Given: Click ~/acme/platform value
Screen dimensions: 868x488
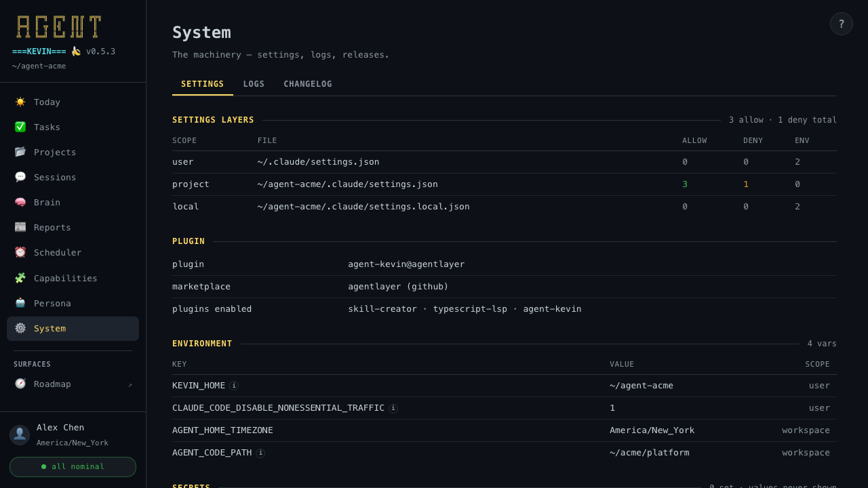Looking at the screenshot, I should pyautogui.click(x=649, y=453).
